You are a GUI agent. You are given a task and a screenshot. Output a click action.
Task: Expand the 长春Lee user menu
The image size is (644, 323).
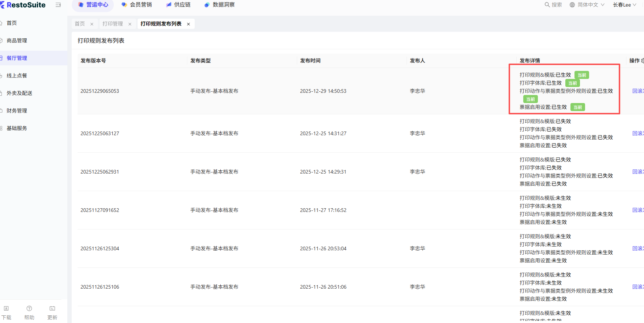pyautogui.click(x=625, y=5)
